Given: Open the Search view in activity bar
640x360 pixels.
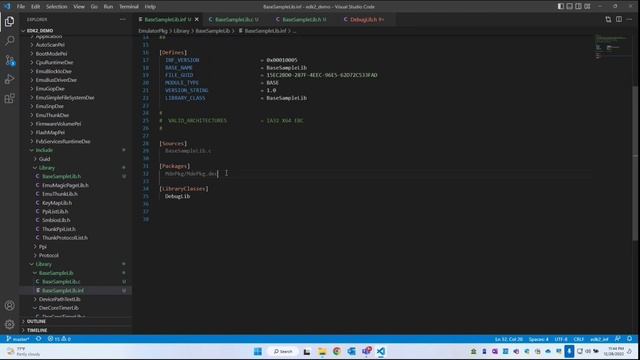Looking at the screenshot, I should tap(9, 40).
